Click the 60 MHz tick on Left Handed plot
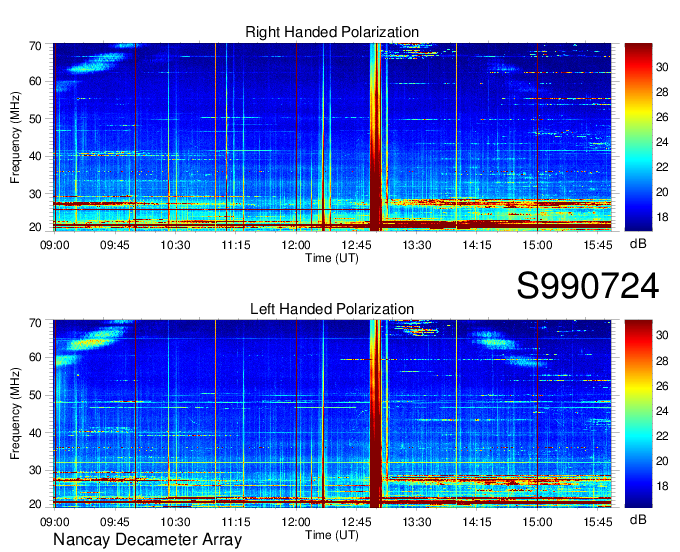 (x=35, y=357)
